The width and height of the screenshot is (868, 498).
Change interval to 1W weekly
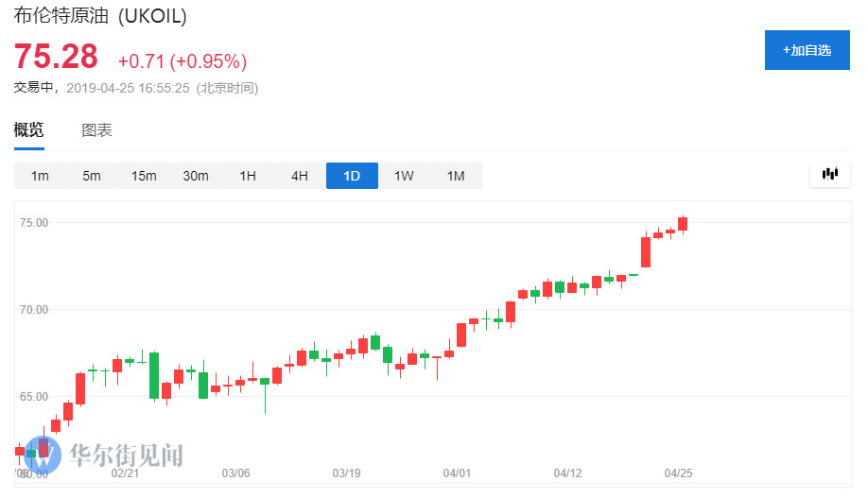click(x=404, y=176)
